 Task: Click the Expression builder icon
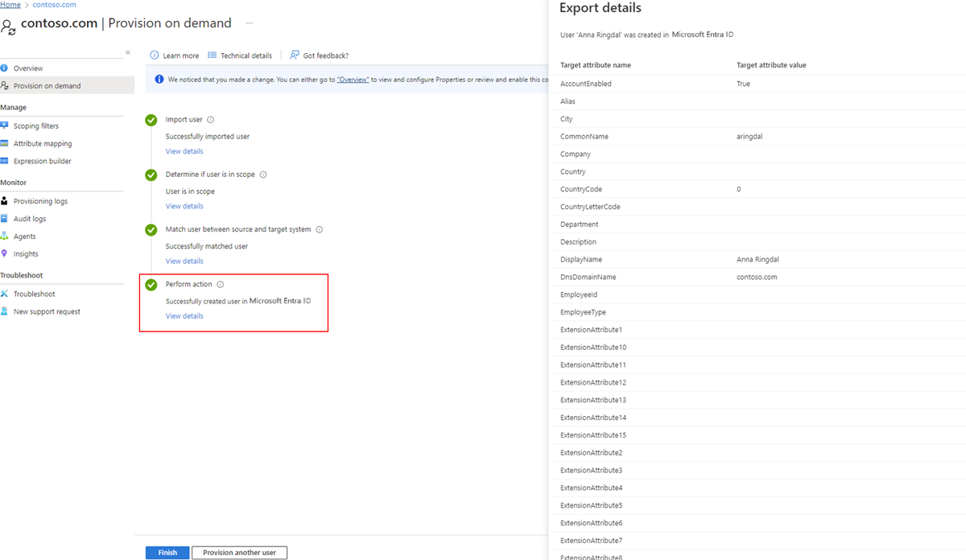[5, 161]
